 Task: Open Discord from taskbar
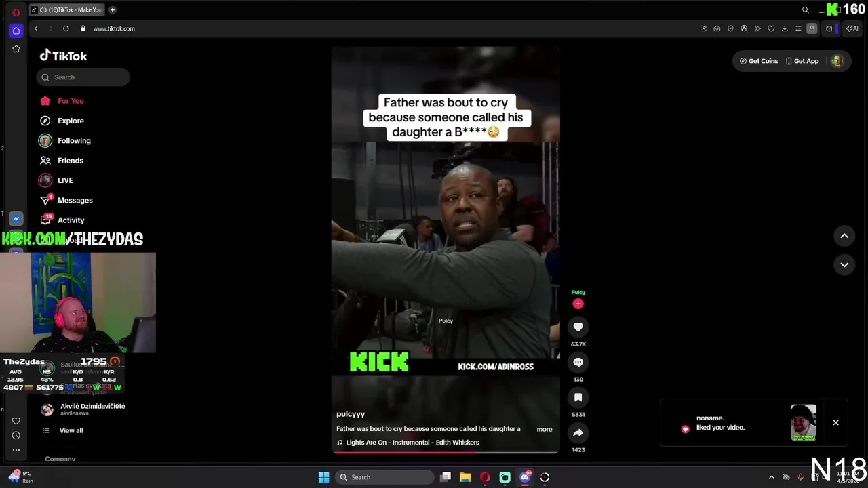pyautogui.click(x=525, y=477)
